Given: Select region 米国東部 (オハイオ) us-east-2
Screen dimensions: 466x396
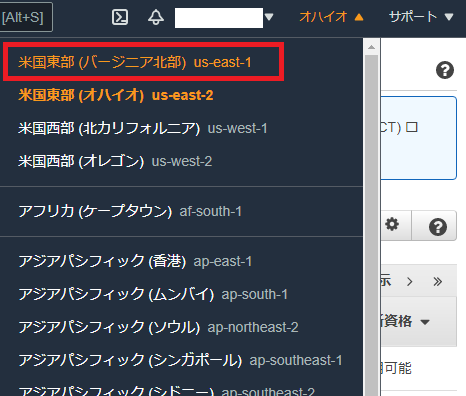Looking at the screenshot, I should 116,95.
